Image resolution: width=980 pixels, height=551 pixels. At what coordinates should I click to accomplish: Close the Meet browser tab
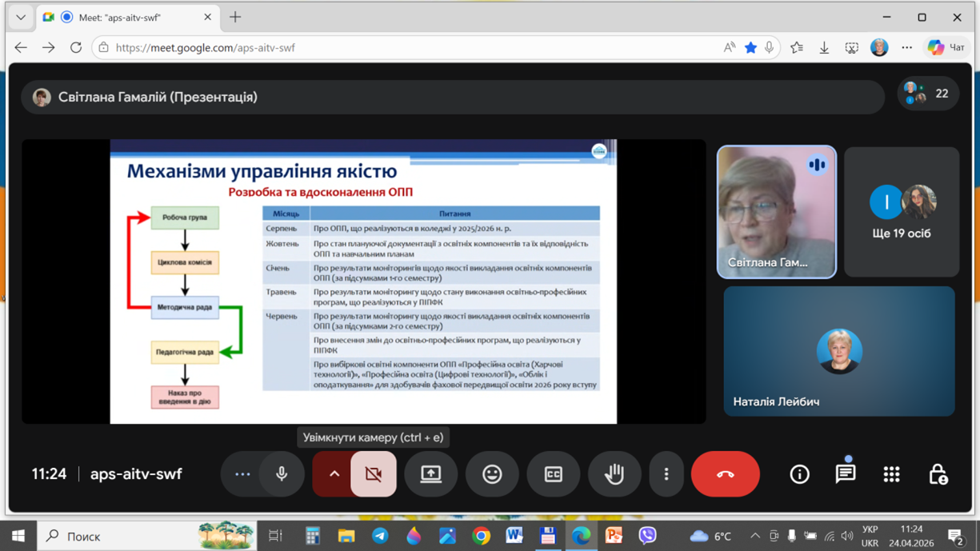[208, 17]
